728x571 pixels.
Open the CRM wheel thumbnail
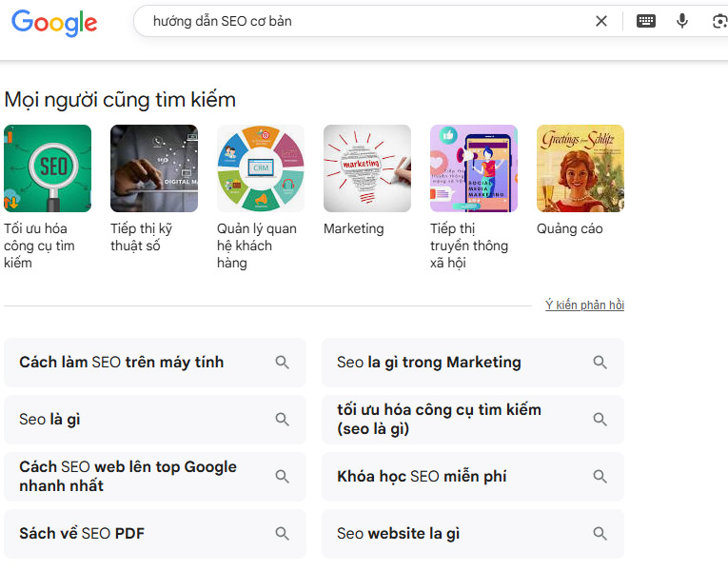(261, 168)
